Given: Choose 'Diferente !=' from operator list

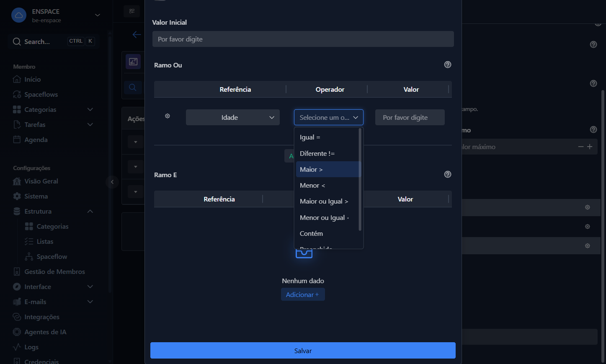Looking at the screenshot, I should click(x=327, y=153).
